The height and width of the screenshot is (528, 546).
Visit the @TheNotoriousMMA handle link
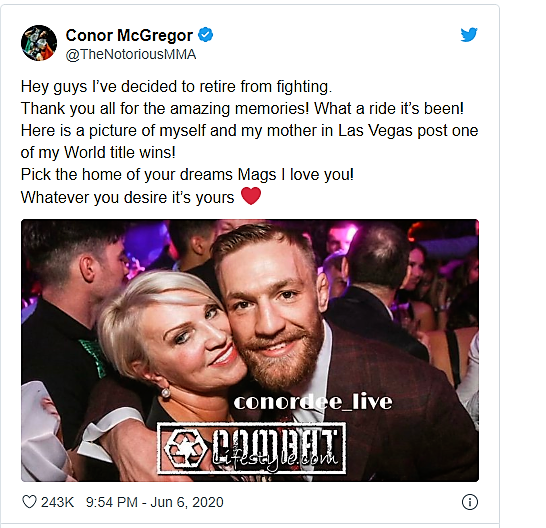click(131, 54)
